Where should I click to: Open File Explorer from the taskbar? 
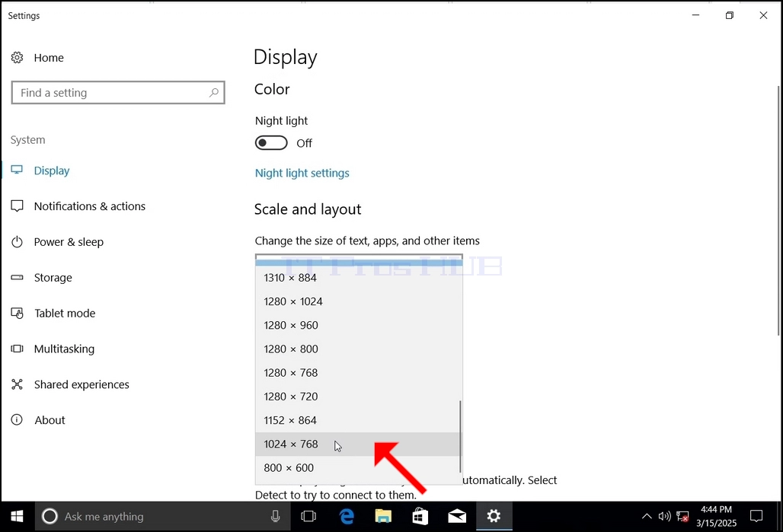pyautogui.click(x=383, y=517)
